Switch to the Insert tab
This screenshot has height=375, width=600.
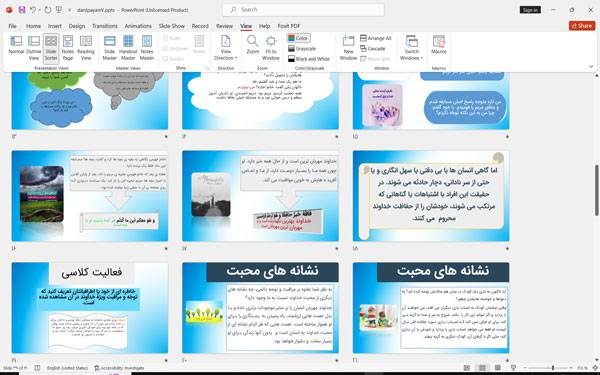55,26
